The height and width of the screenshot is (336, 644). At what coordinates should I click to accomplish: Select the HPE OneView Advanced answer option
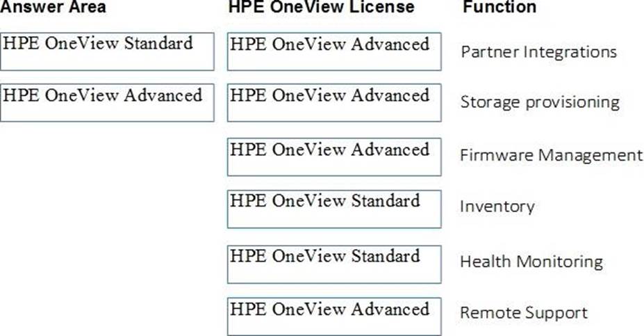click(x=107, y=102)
